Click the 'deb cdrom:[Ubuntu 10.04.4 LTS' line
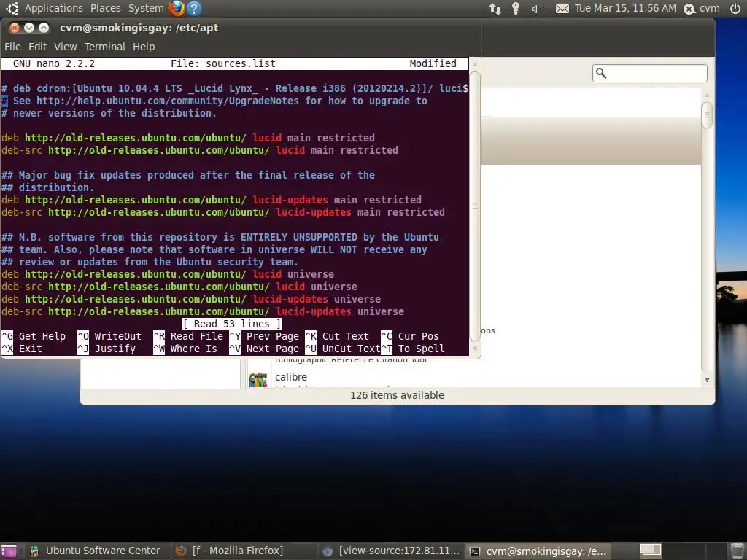Viewport: 747px width, 560px height. tap(234, 88)
